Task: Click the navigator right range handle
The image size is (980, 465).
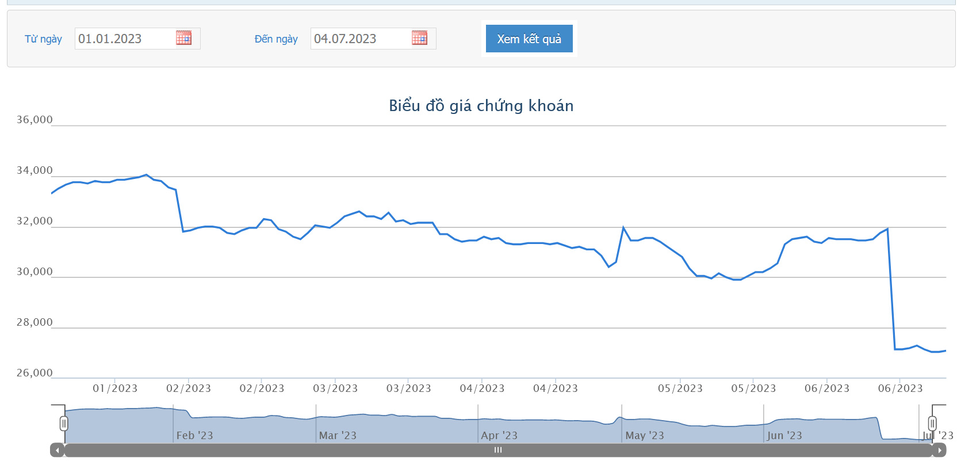Action: click(x=932, y=424)
